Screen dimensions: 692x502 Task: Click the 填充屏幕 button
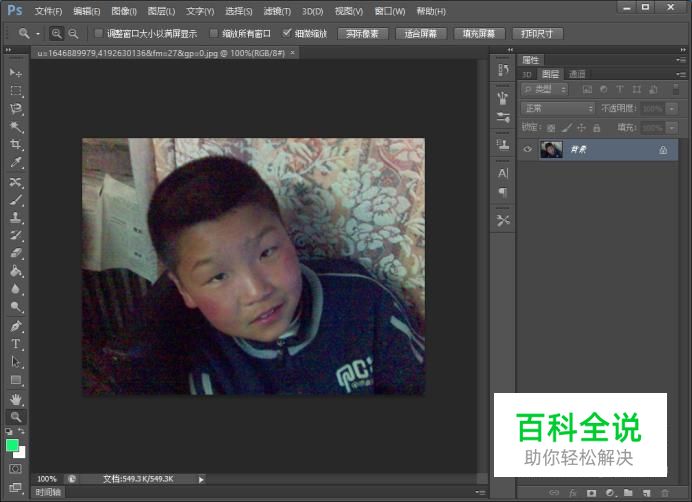tap(479, 34)
